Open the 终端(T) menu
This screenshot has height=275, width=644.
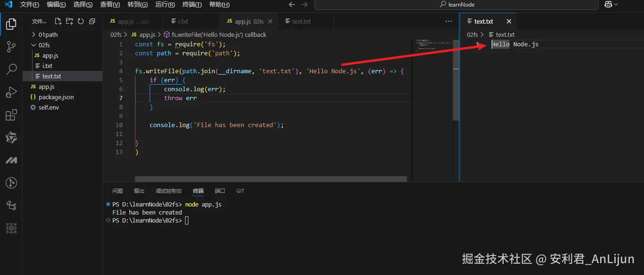192,4
